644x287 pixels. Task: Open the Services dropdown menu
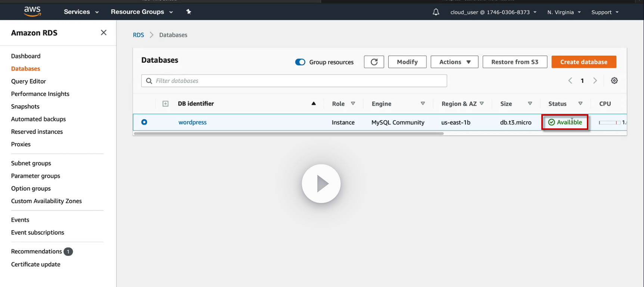coord(81,12)
